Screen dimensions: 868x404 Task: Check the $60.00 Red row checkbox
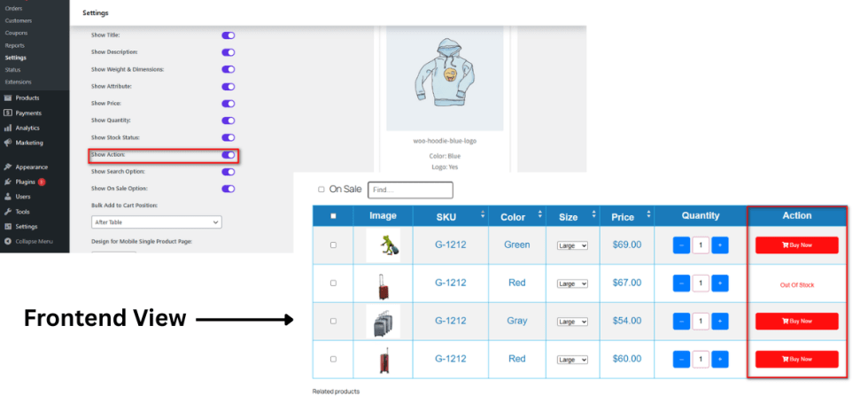tap(333, 359)
